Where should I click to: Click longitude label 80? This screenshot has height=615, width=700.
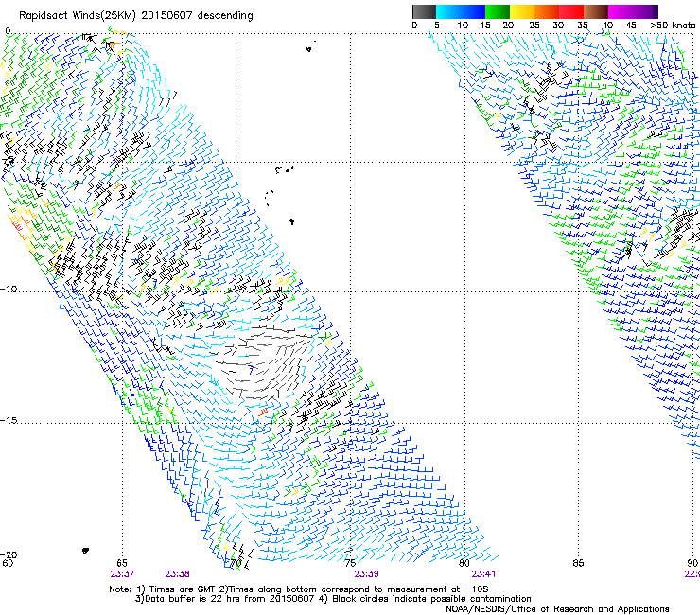click(x=464, y=563)
